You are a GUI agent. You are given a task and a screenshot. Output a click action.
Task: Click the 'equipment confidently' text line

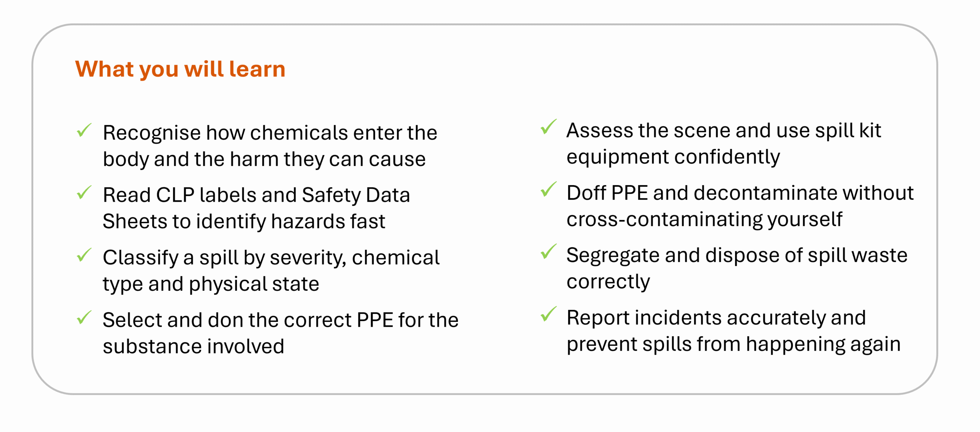click(673, 157)
